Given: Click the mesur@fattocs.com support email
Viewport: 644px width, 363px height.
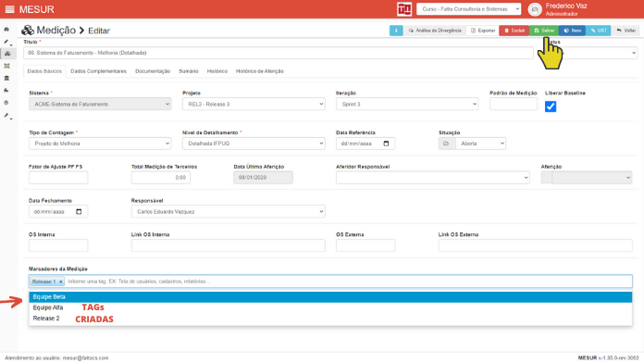Looking at the screenshot, I should point(85,358).
